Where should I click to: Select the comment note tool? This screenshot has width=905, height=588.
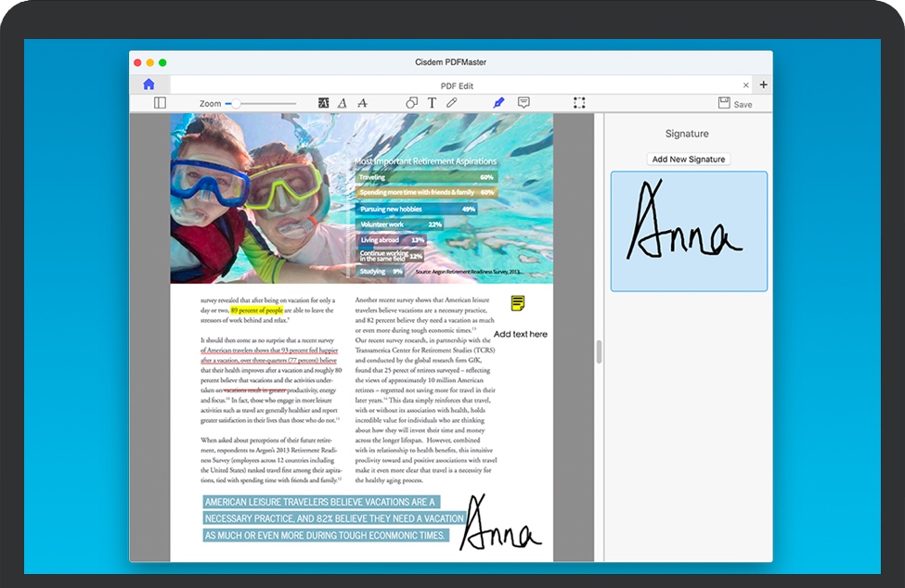524,103
